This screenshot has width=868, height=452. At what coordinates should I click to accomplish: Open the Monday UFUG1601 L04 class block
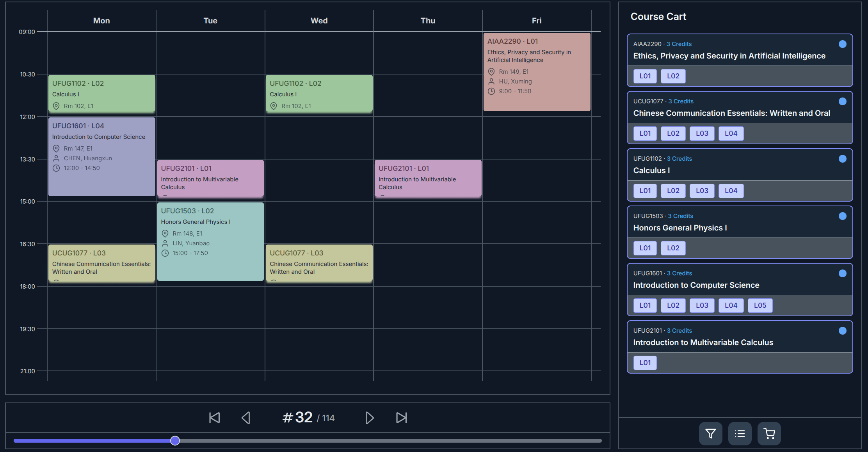point(101,156)
